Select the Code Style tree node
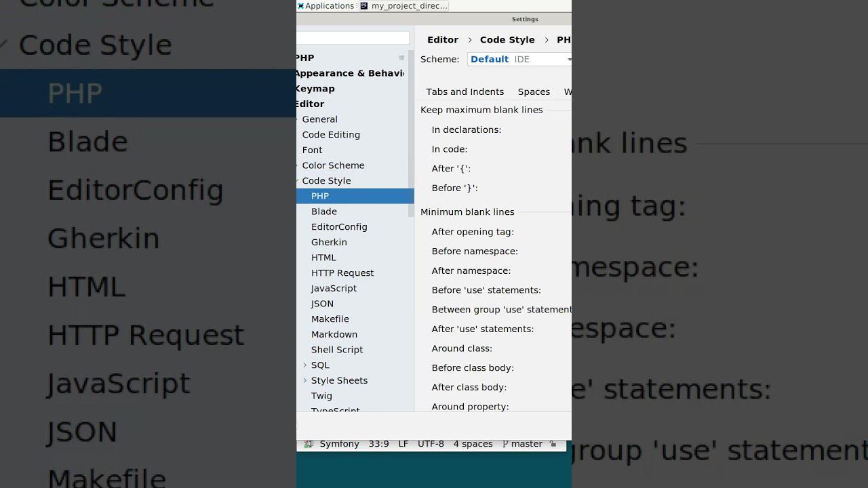 pos(326,181)
